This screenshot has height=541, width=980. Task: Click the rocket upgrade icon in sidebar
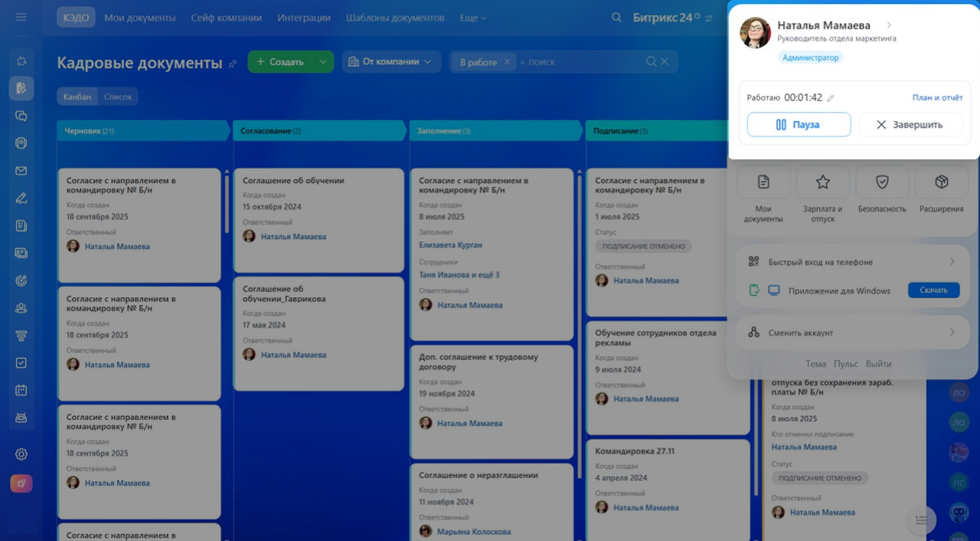coord(21,484)
